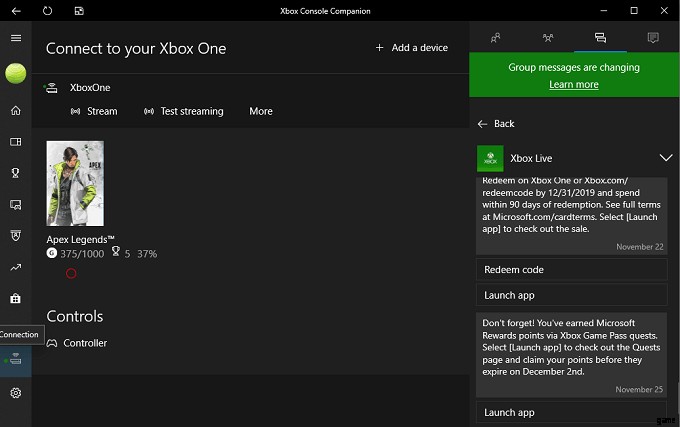This screenshot has height=427, width=680.
Task: Open Achievements trophy icon in sidebar
Action: point(15,173)
